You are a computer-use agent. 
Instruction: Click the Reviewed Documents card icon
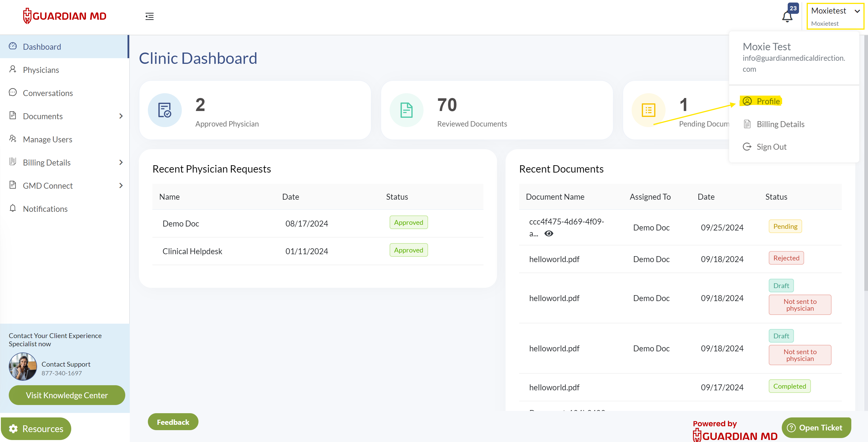(406, 110)
